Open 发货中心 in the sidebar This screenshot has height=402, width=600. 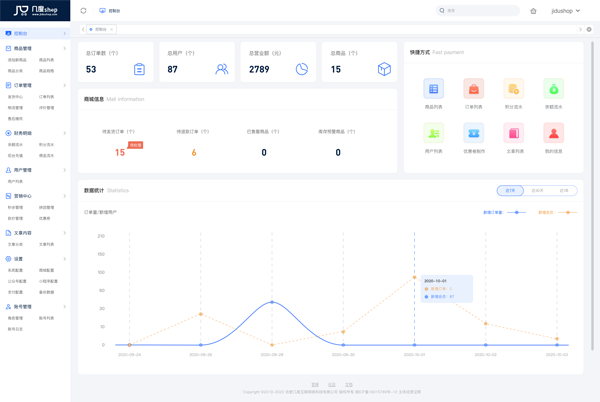[15, 97]
